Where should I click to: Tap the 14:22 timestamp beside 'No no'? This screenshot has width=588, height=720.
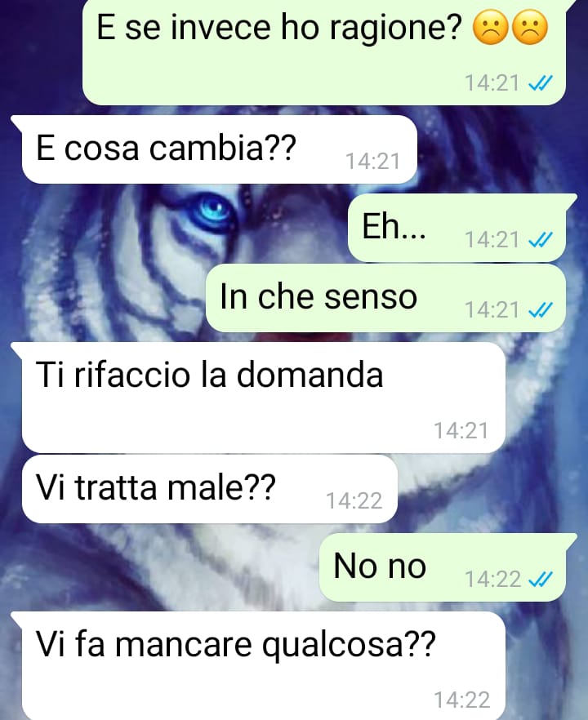493,580
